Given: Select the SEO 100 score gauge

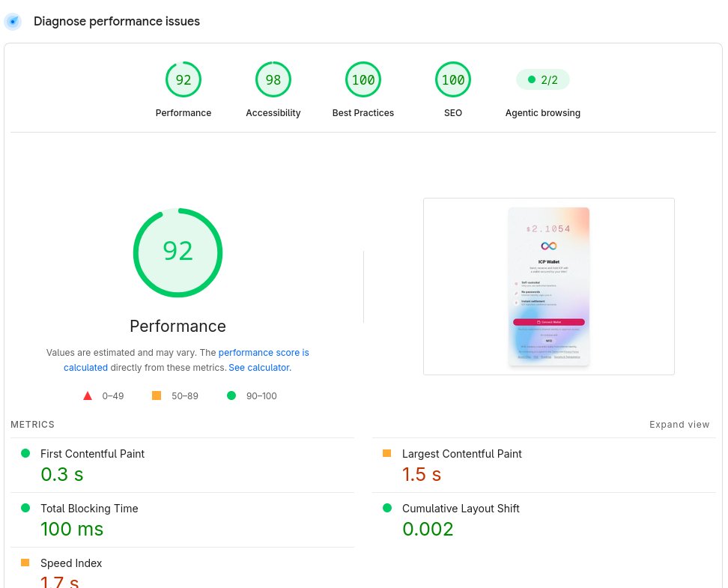Looking at the screenshot, I should 452,79.
